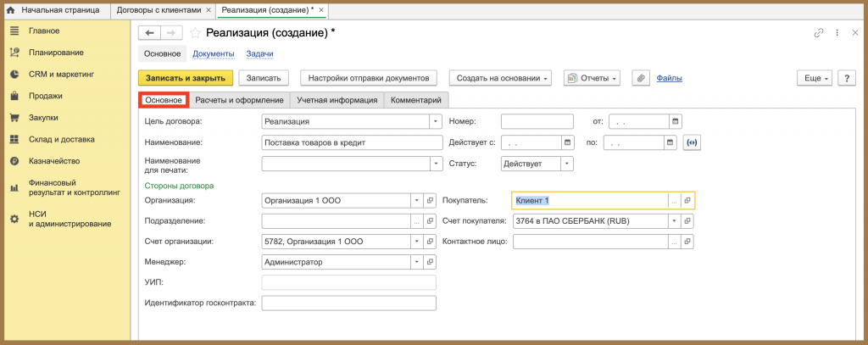Choose Покупатель via ellipsis button
The width and height of the screenshot is (868, 345).
674,201
